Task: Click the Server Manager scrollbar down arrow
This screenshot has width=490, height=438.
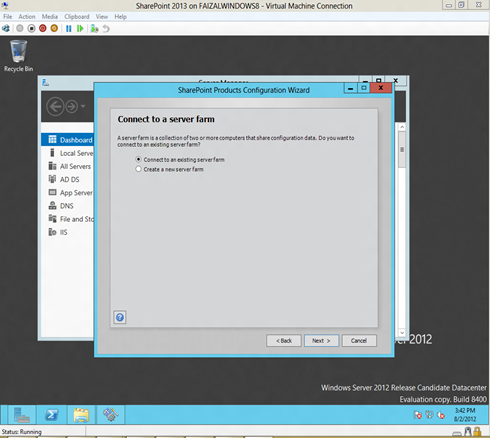Action: [x=402, y=333]
